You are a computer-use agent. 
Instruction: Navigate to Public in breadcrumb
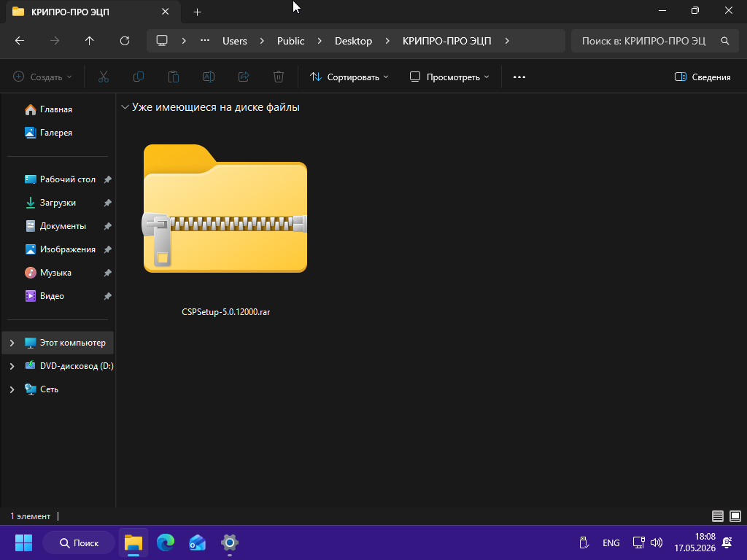(290, 41)
